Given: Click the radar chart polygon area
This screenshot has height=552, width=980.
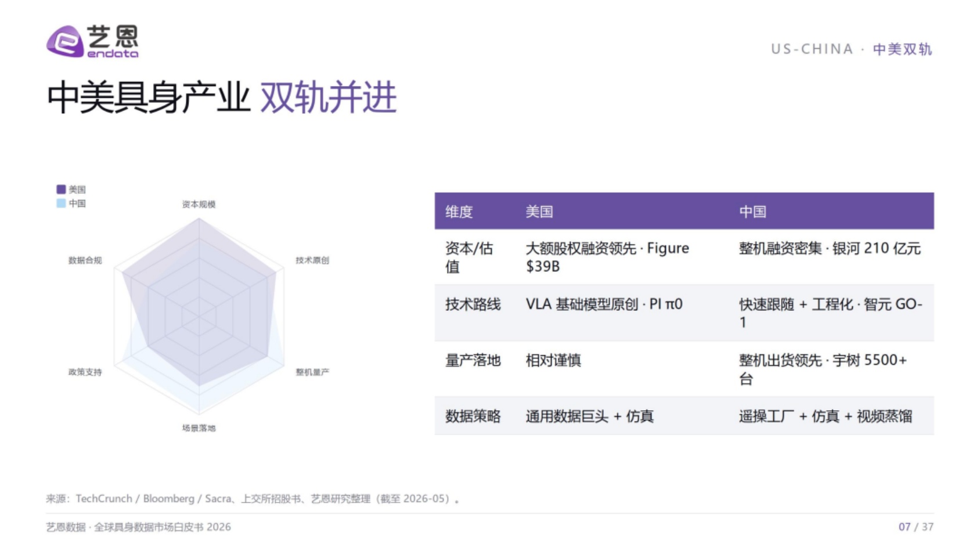Looking at the screenshot, I should coord(199,317).
